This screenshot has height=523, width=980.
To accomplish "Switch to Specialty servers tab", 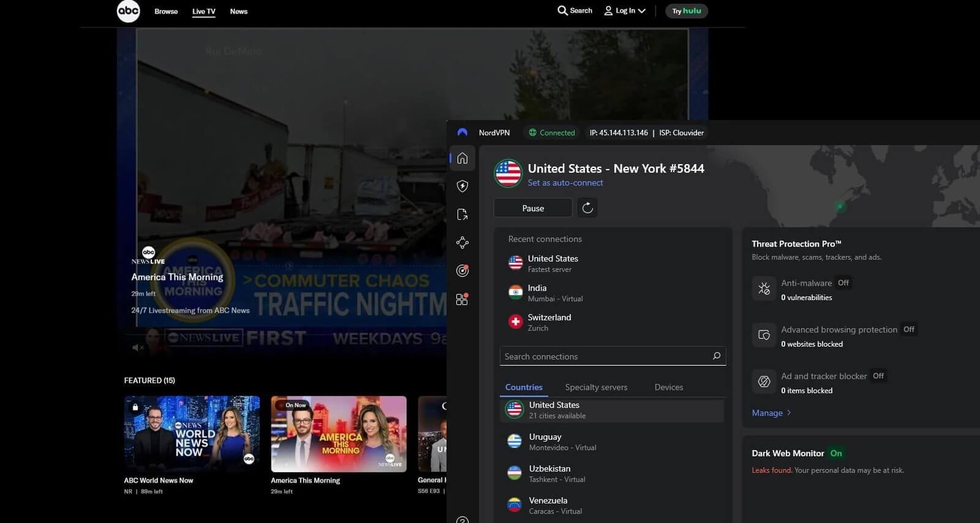I will coord(596,387).
